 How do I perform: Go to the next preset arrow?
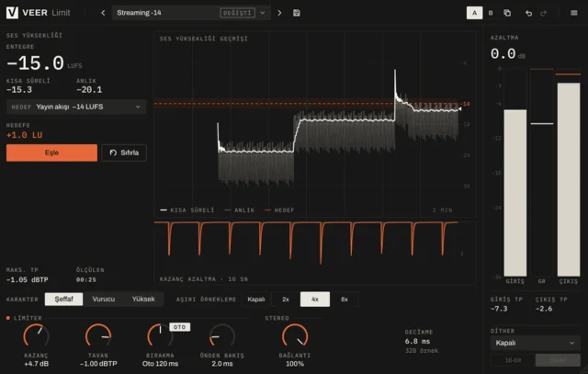279,13
